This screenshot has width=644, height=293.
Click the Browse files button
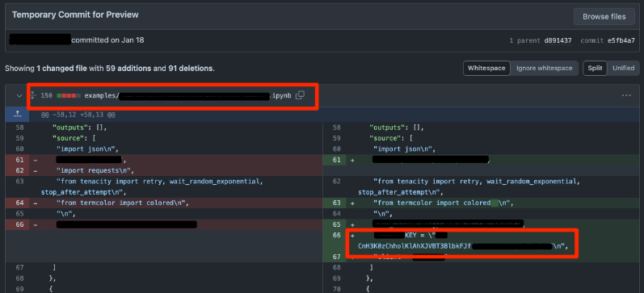[604, 17]
